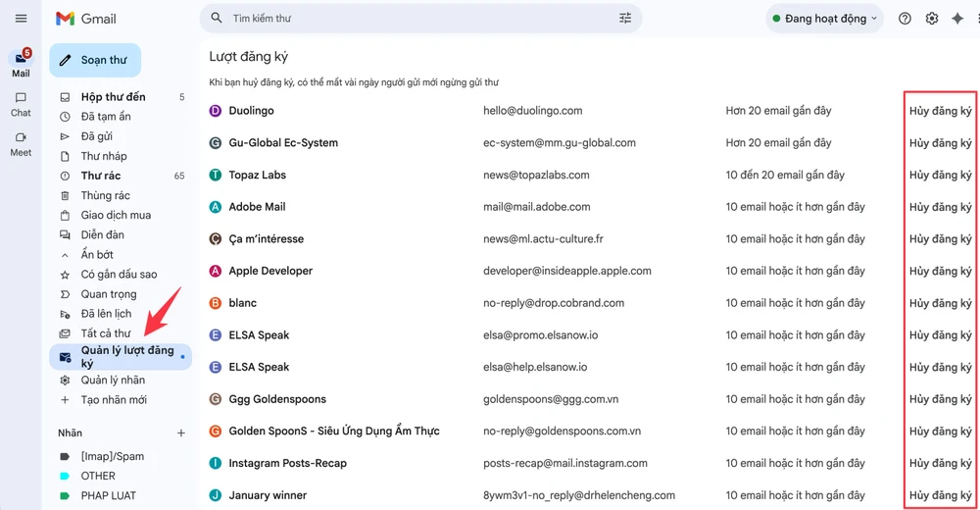This screenshot has width=980, height=510.
Task: Click developer@insideapple.apple.com address
Action: 566,271
